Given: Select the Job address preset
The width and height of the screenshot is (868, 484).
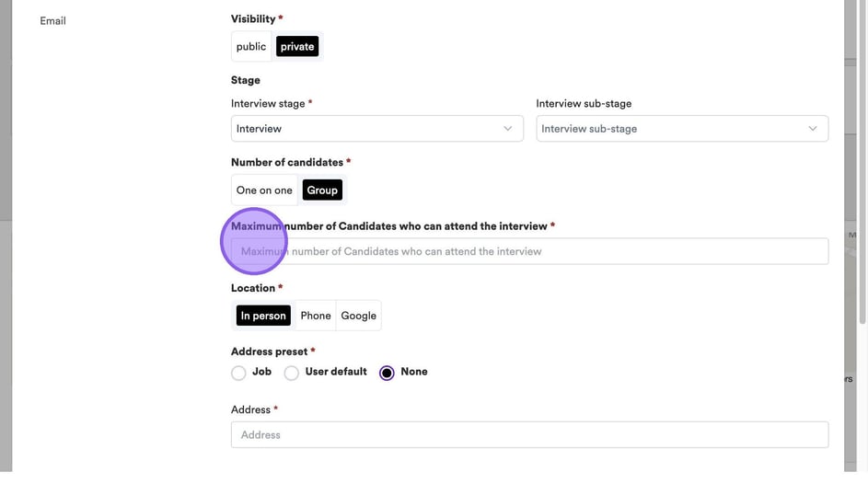Looking at the screenshot, I should click(x=239, y=373).
